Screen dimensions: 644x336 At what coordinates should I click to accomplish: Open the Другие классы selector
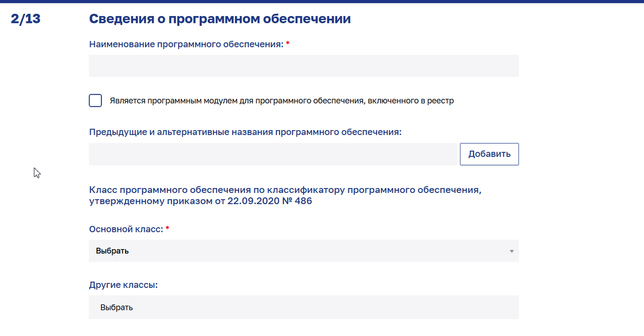click(x=304, y=308)
